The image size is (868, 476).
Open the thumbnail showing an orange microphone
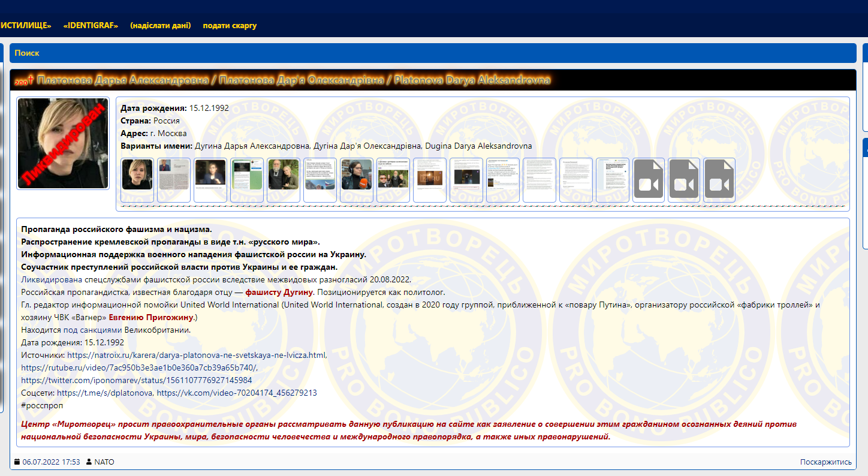(357, 180)
